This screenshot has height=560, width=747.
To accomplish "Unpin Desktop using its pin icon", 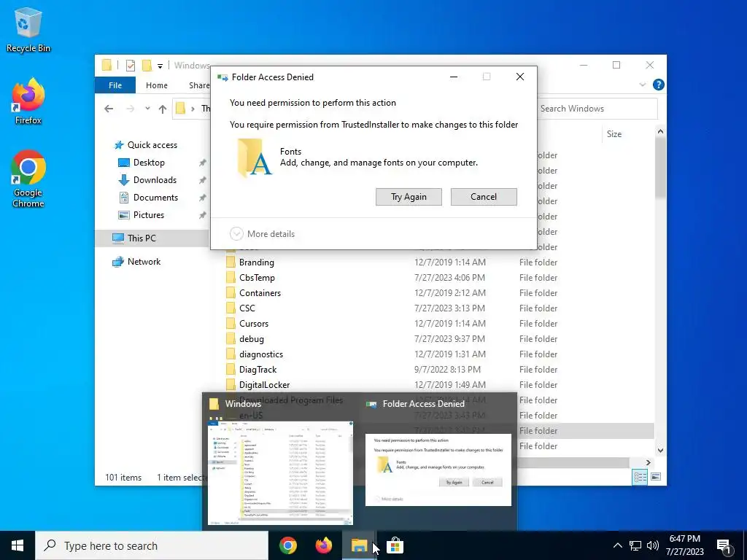I will pos(203,163).
